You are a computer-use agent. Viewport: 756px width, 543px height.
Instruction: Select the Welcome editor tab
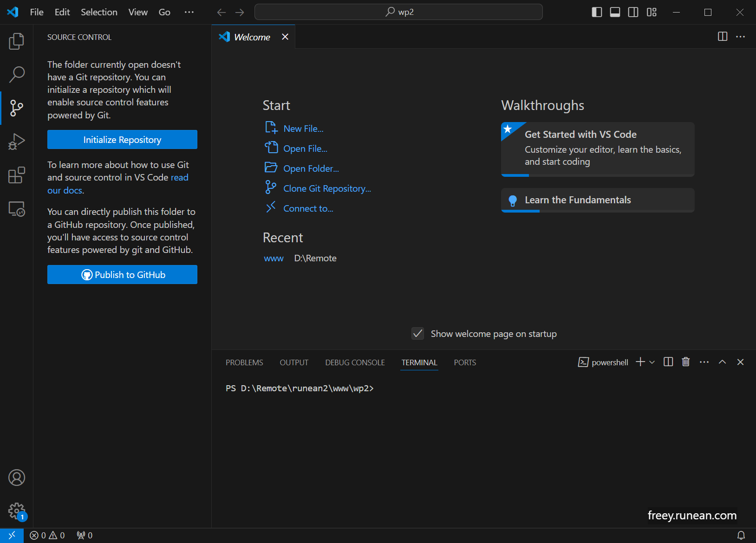point(252,37)
